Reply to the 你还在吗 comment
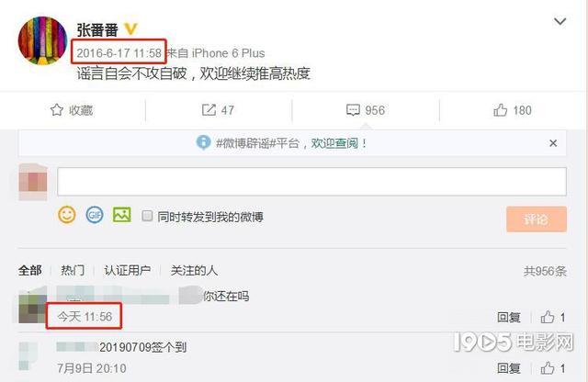The image size is (588, 382). [x=508, y=317]
